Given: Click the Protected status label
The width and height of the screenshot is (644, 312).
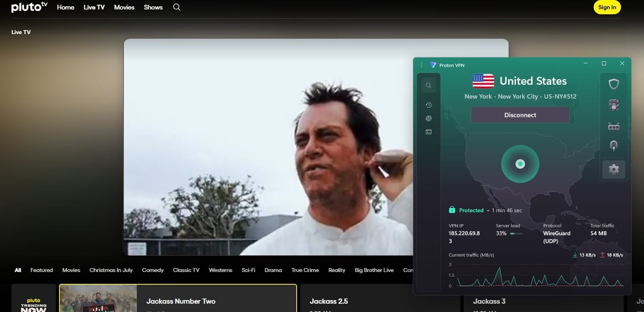Looking at the screenshot, I should coord(471,210).
